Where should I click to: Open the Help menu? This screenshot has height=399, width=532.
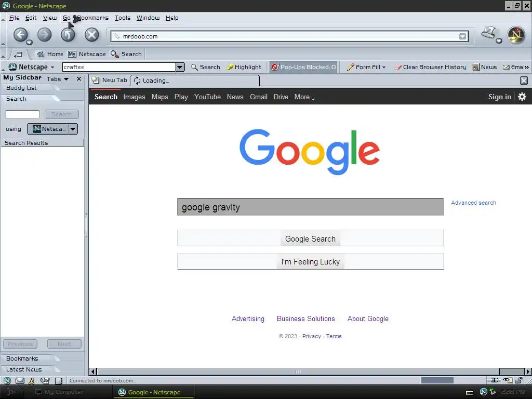(172, 18)
